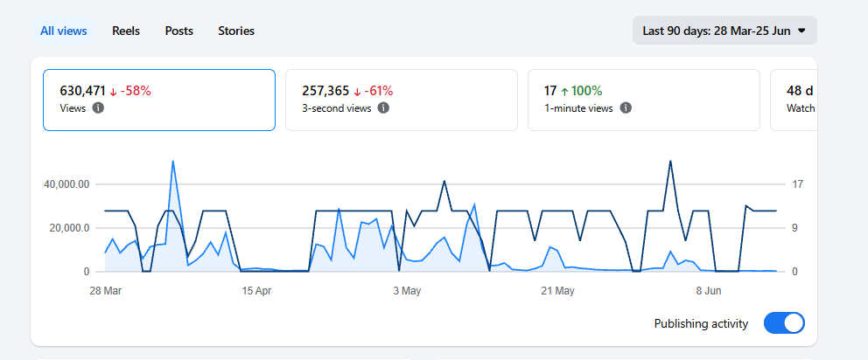
Task: Switch to the Stories tab
Action: pos(236,31)
